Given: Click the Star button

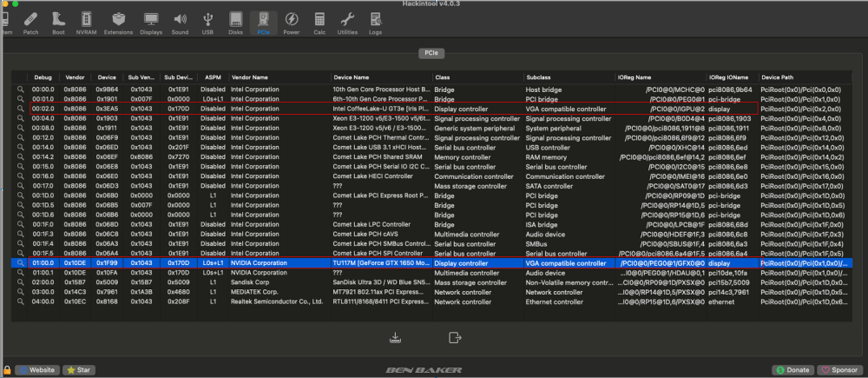Looking at the screenshot, I should click(x=79, y=369).
